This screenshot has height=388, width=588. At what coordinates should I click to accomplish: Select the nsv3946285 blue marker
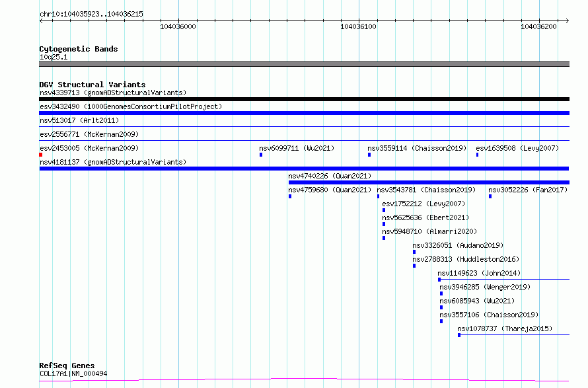pyautogui.click(x=441, y=293)
